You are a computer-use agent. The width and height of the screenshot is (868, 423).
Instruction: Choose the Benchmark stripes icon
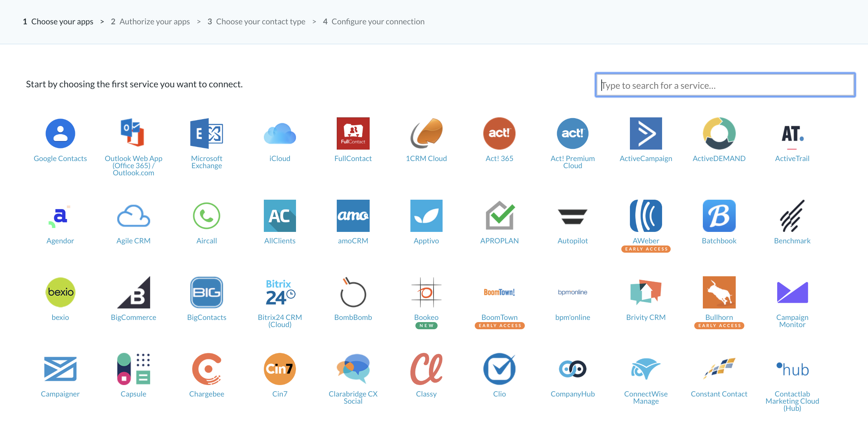pyautogui.click(x=793, y=216)
